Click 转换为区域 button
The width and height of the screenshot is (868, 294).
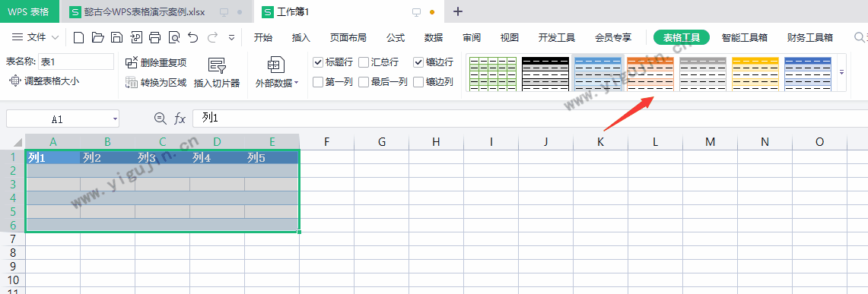point(156,83)
